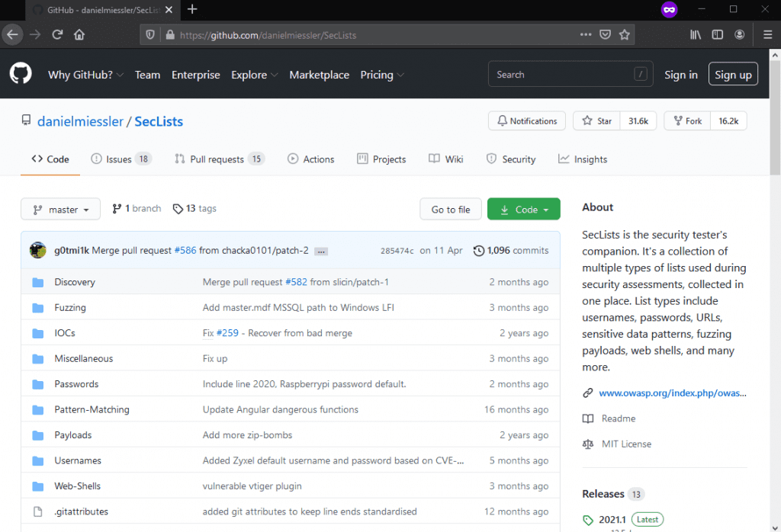Screen dimensions: 781x532
Task: Open the Releases heading link
Action: point(603,494)
